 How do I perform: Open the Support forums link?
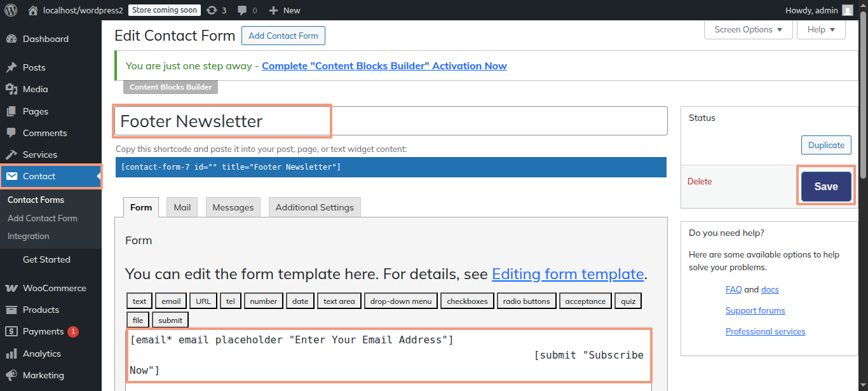756,310
